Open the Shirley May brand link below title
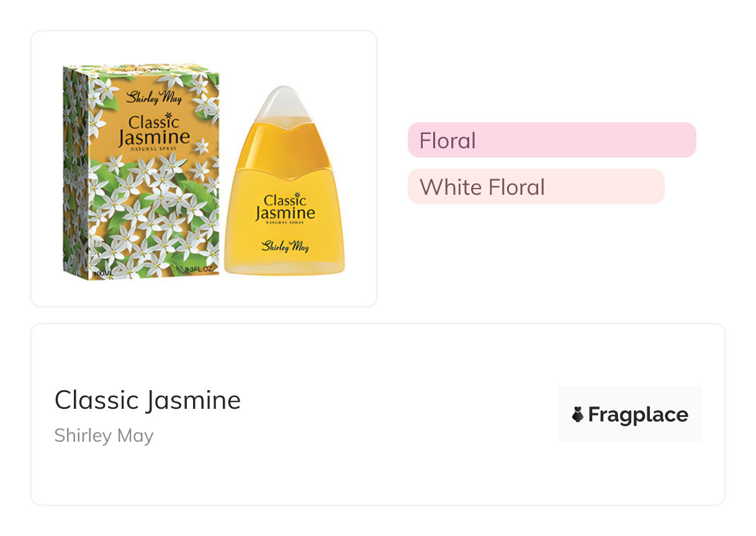Image resolution: width=756 pixels, height=536 pixels. point(104,435)
